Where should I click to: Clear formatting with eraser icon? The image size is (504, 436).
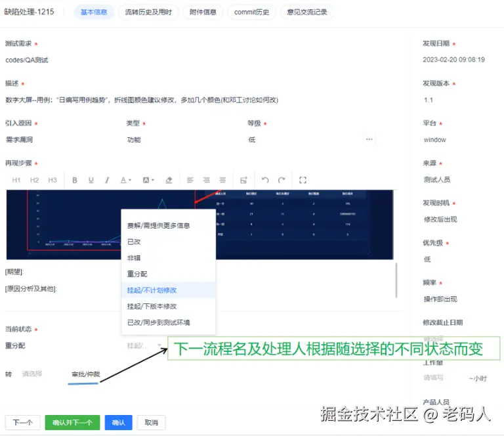click(x=169, y=180)
